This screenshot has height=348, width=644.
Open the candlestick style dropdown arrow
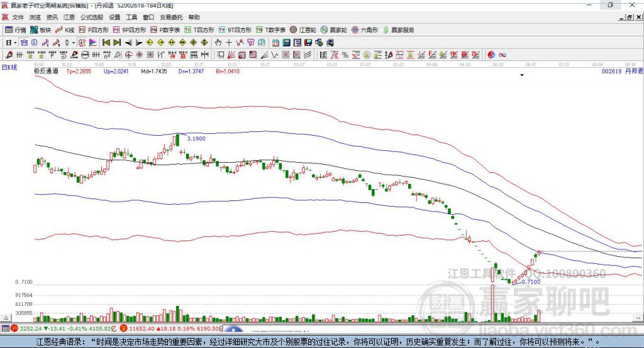[x=74, y=43]
